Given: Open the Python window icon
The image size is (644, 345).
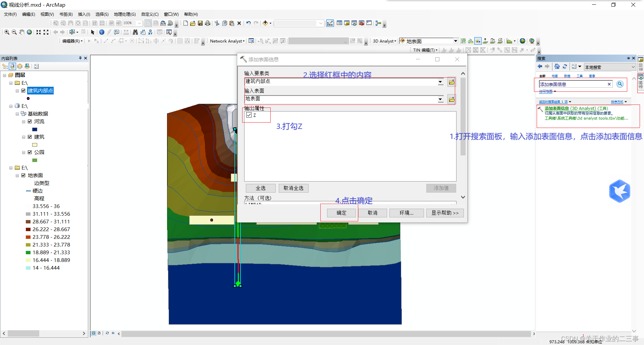Looking at the screenshot, I should coord(369,23).
